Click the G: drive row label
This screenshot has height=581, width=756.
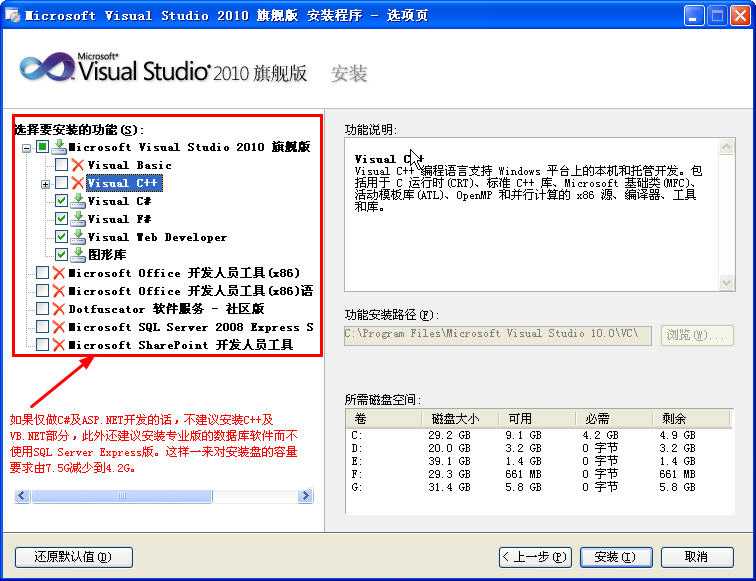357,487
